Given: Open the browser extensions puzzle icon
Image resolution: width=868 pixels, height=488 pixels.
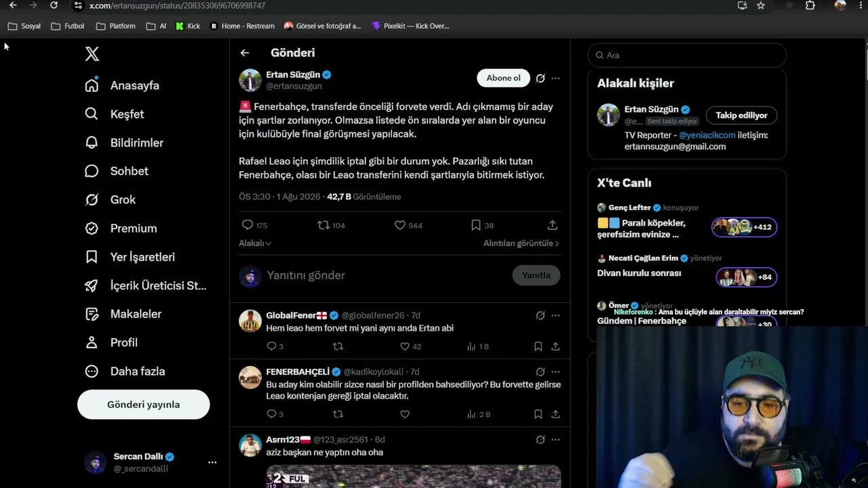Looking at the screenshot, I should point(810,5).
